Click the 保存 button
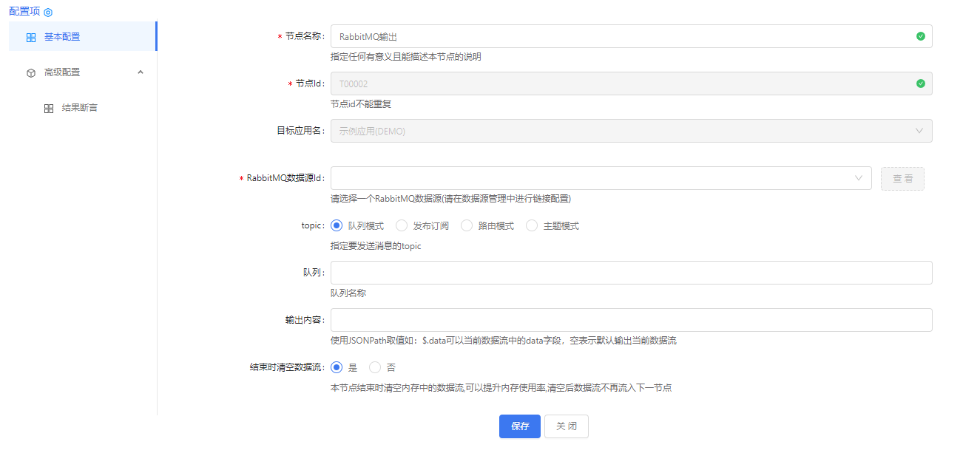The height and width of the screenshot is (470, 980). (519, 426)
